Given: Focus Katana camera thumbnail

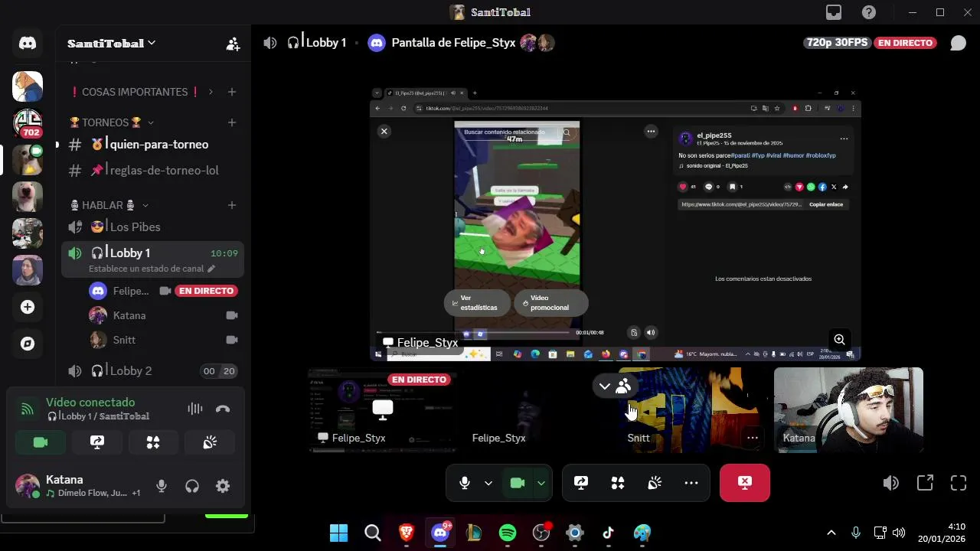Looking at the screenshot, I should [848, 410].
